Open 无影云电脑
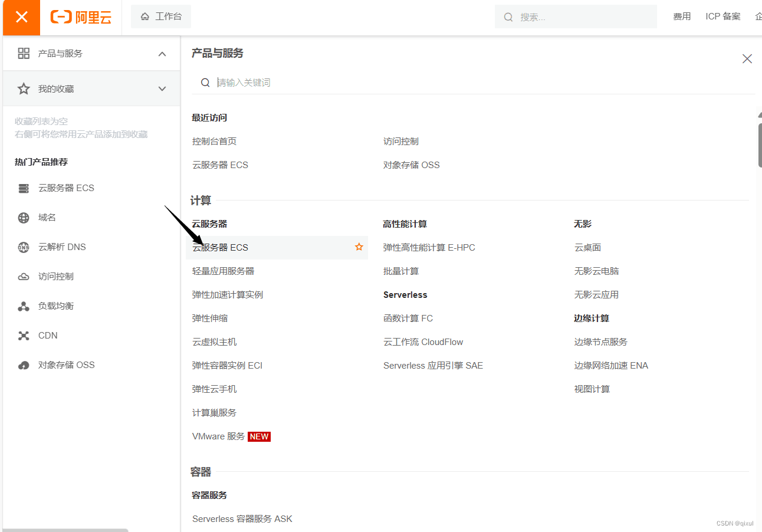 (x=596, y=271)
